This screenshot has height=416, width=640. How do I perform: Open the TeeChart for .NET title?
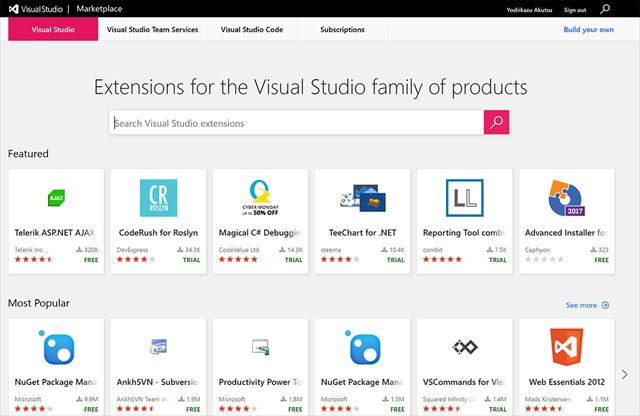[362, 233]
